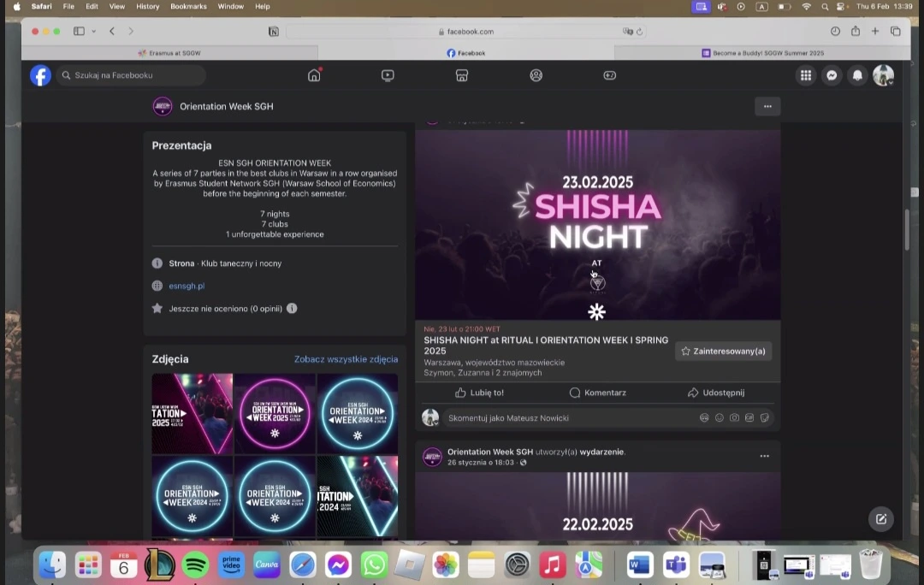The width and height of the screenshot is (924, 585).
Task: Open the pink Orientation Week 2025 circle photo
Action: tap(275, 414)
